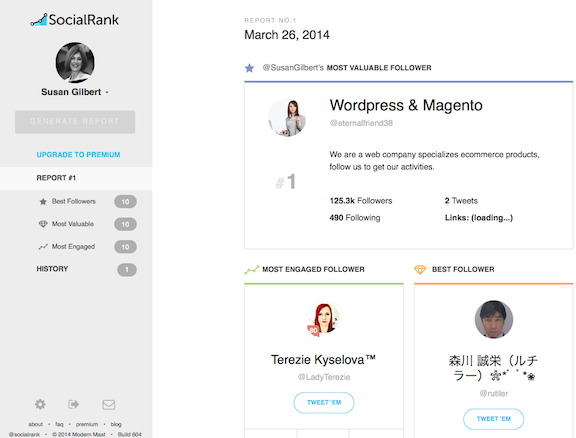Open the Best Follower's avatar photo
Image resolution: width=576 pixels, height=438 pixels.
point(494,319)
